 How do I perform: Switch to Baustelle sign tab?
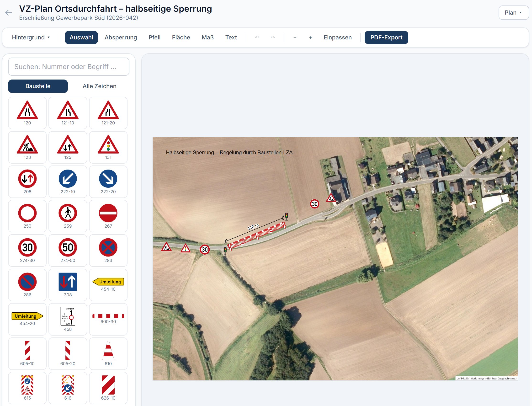click(38, 86)
